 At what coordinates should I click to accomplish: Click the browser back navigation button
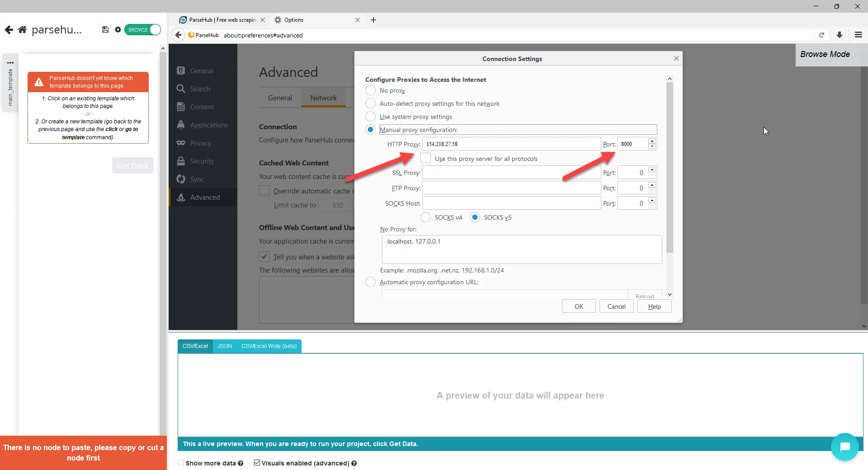(179, 35)
